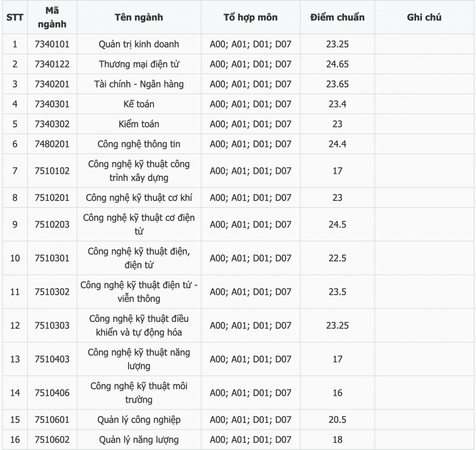Click major code 7510102
476x450 pixels.
(x=52, y=170)
